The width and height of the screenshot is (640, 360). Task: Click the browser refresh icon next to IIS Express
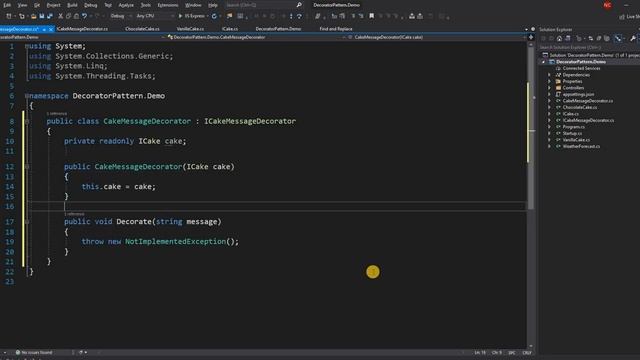click(214, 16)
